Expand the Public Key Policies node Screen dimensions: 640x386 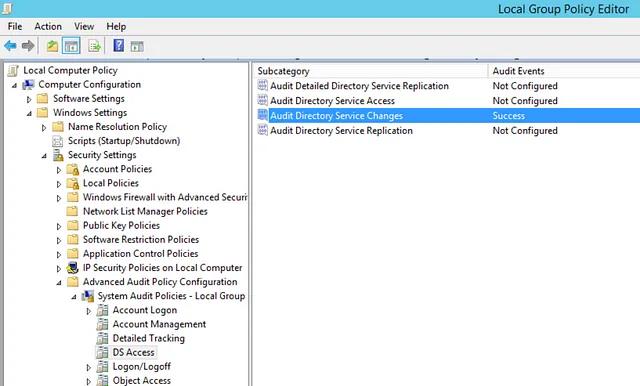tap(59, 226)
